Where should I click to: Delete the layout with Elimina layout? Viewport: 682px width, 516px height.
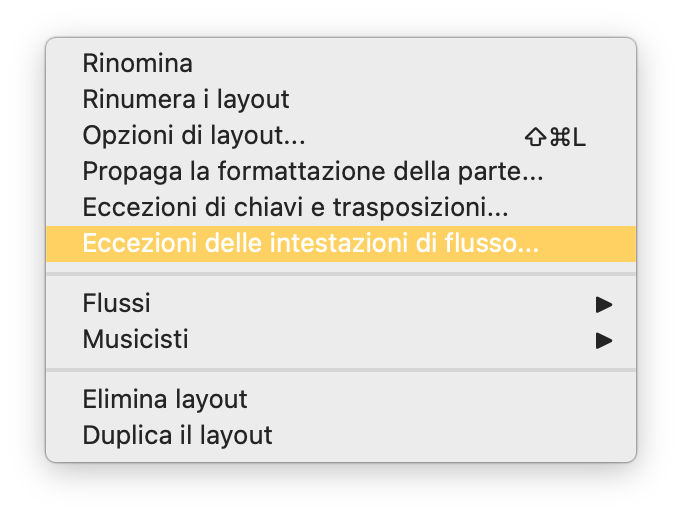165,399
